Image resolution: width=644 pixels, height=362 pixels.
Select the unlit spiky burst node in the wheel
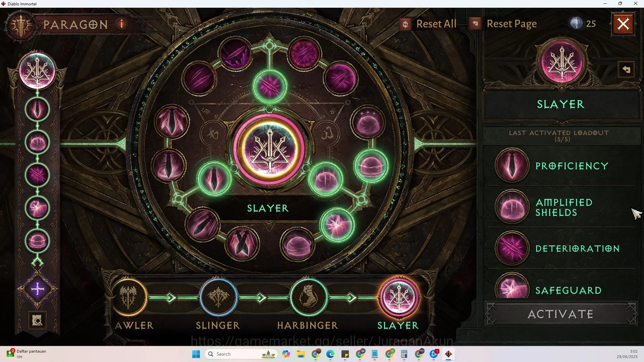(x=304, y=54)
